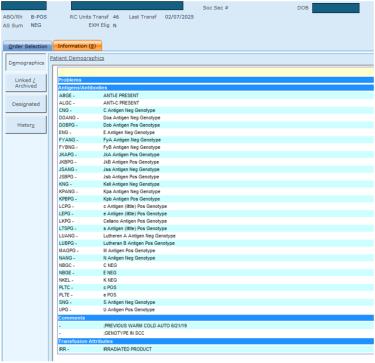Open the History side button

(x=26, y=125)
